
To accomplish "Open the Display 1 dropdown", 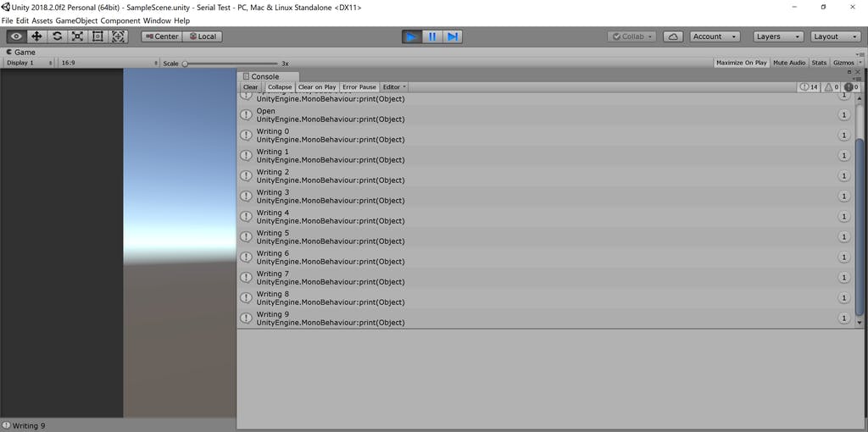I will click(30, 63).
